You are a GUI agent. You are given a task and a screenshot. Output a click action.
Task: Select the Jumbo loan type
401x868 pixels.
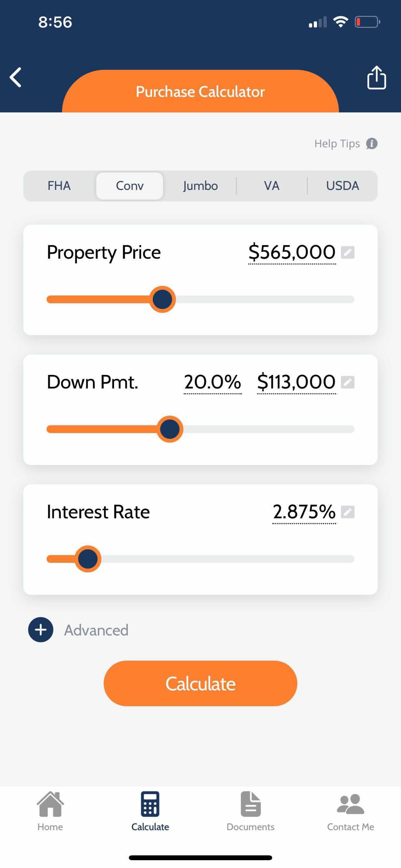(x=200, y=186)
